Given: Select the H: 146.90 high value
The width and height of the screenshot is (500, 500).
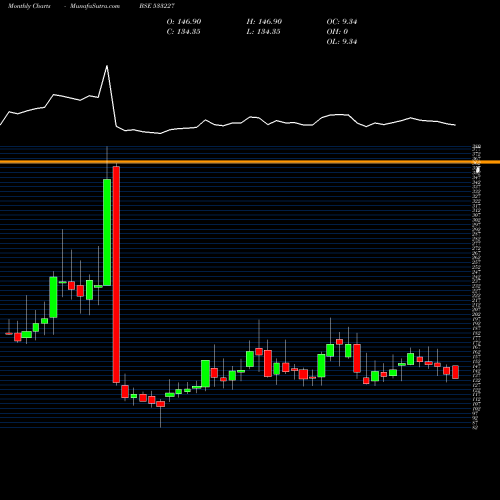Looking at the screenshot, I should tap(264, 22).
